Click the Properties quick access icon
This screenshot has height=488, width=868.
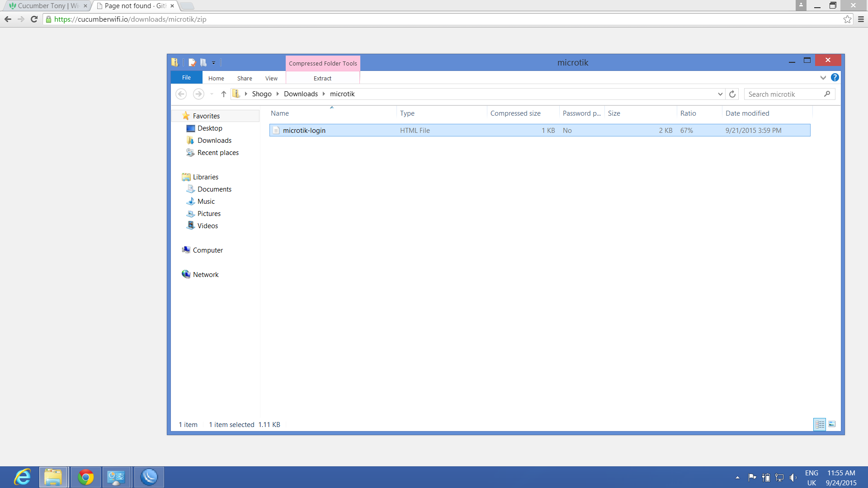tap(192, 62)
